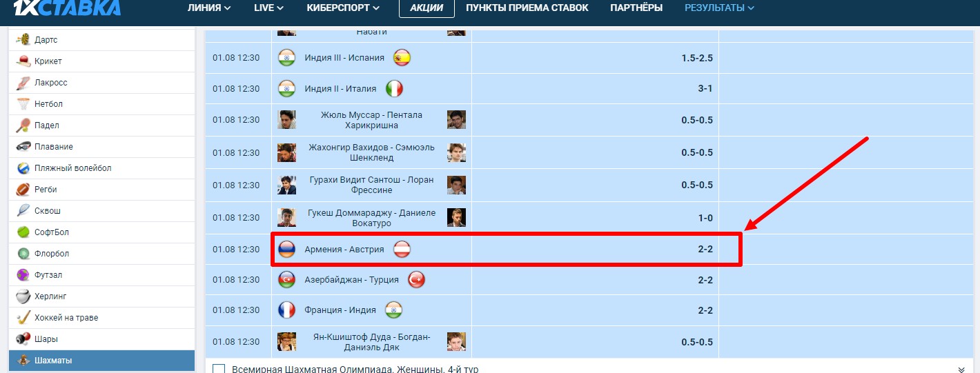This screenshot has height=373, width=980.
Task: Expand the LIVE dropdown menu
Action: pyautogui.click(x=268, y=8)
